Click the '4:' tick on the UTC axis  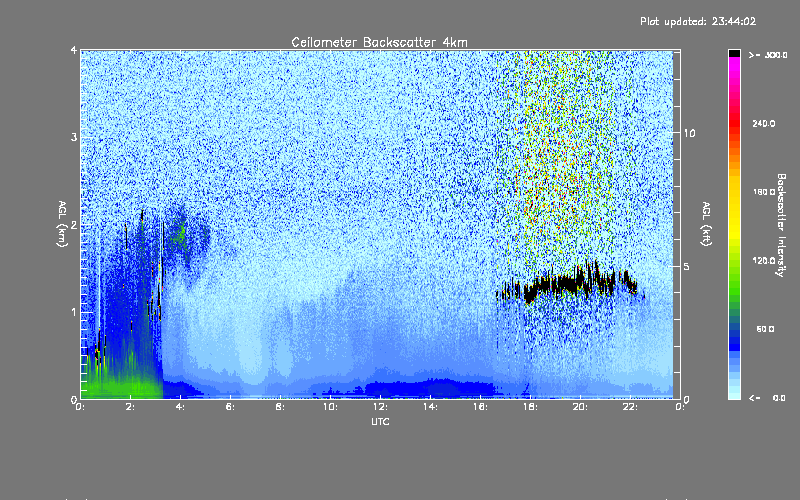pyautogui.click(x=181, y=407)
